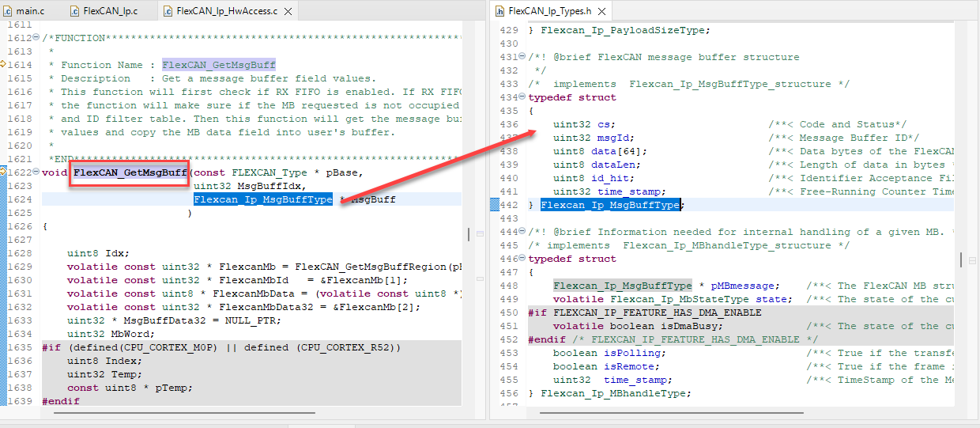Click 'uint32 cs;' member at line 436
The height and width of the screenshot is (428, 980).
point(583,124)
